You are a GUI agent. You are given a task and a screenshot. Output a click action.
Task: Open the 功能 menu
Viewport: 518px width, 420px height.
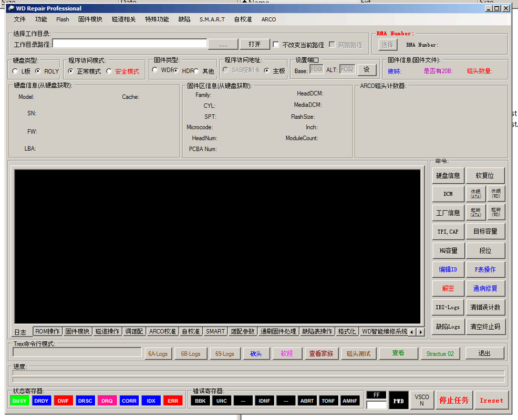(x=41, y=19)
